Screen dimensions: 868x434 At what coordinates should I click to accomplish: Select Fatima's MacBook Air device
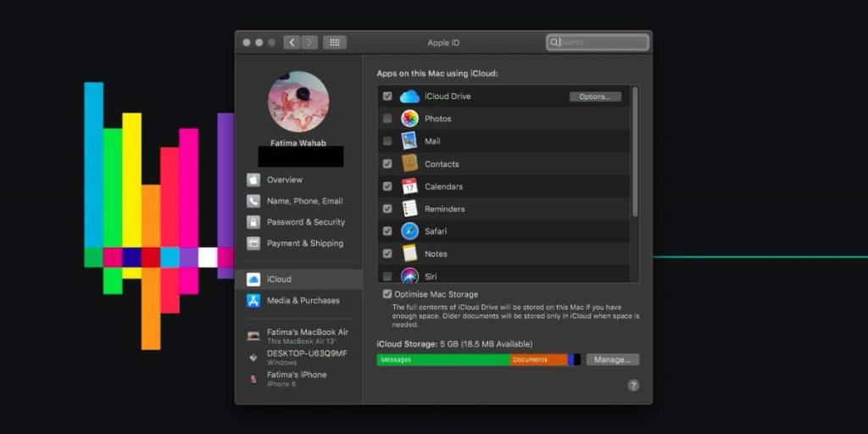click(x=299, y=336)
